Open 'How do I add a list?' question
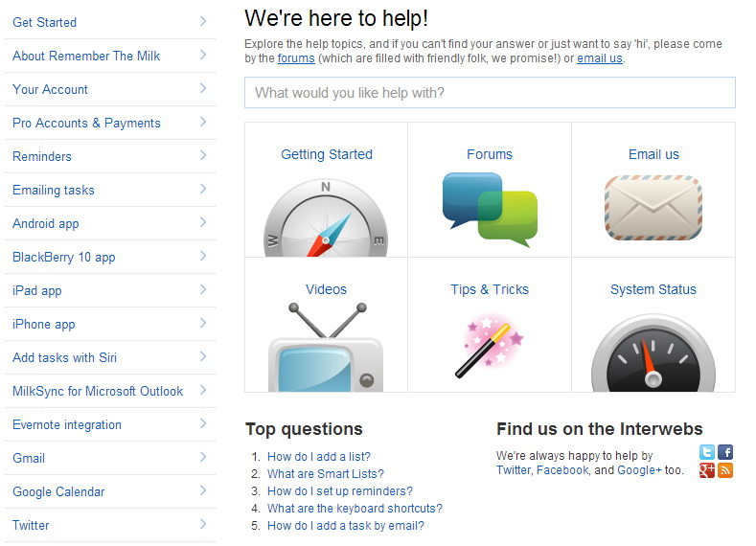The height and width of the screenshot is (546, 756). pyautogui.click(x=319, y=456)
